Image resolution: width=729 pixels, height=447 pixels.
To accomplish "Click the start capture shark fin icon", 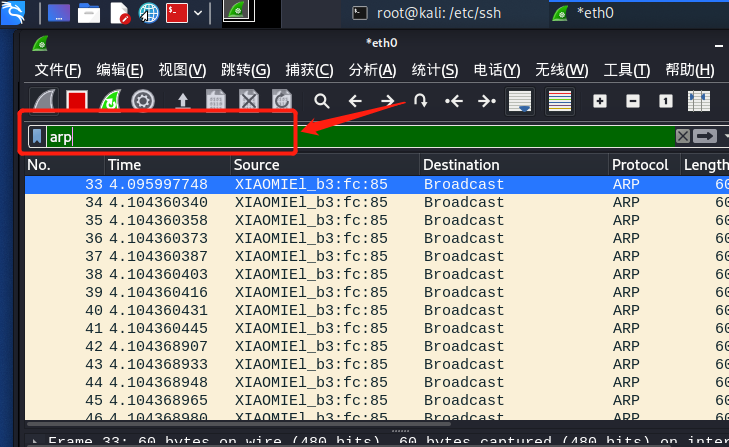I will click(45, 100).
